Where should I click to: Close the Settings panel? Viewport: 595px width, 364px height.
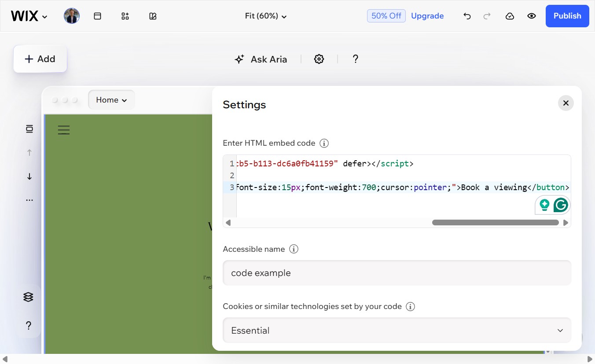click(x=566, y=103)
